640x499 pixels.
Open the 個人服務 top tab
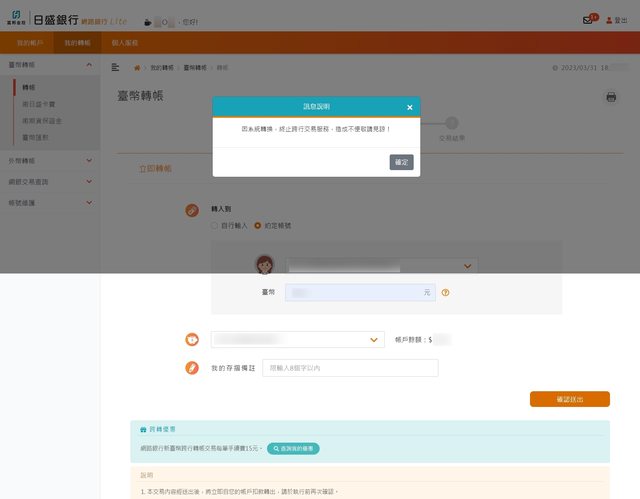click(x=125, y=43)
